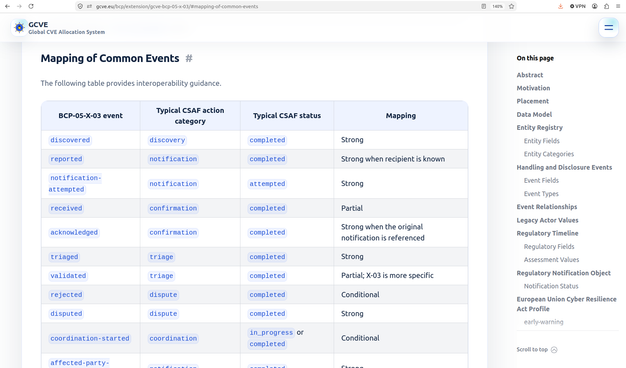Click the 'Mapping of Common Events' heading
Image resolution: width=626 pixels, height=368 pixels.
click(110, 59)
